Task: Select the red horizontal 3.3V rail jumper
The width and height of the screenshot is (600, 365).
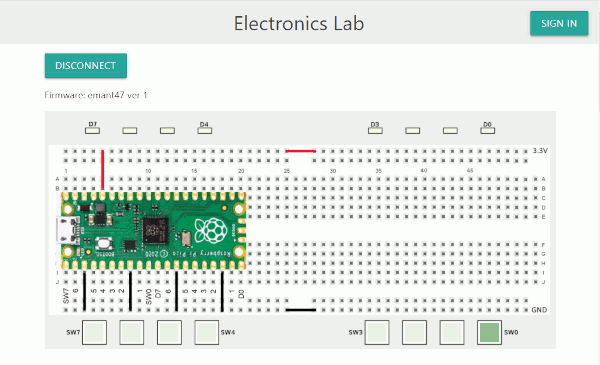Action: [300, 151]
